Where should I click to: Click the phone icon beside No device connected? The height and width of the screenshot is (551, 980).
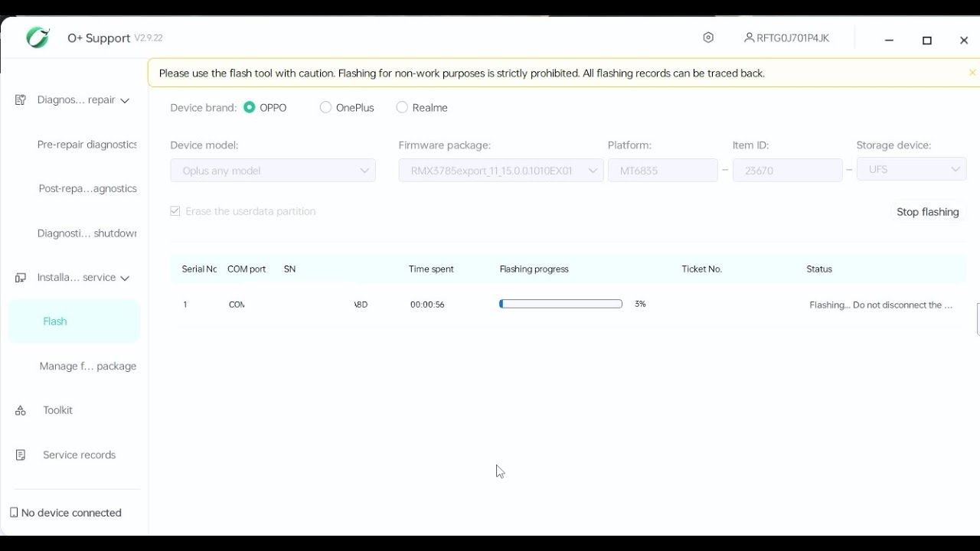[14, 513]
